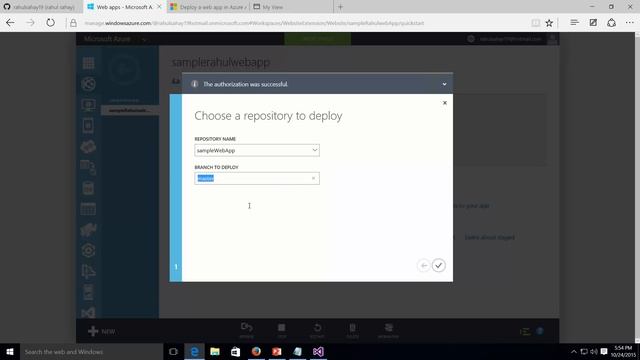
Task: Open Azure Cloud Services sidebar icon
Action: [x=88, y=147]
